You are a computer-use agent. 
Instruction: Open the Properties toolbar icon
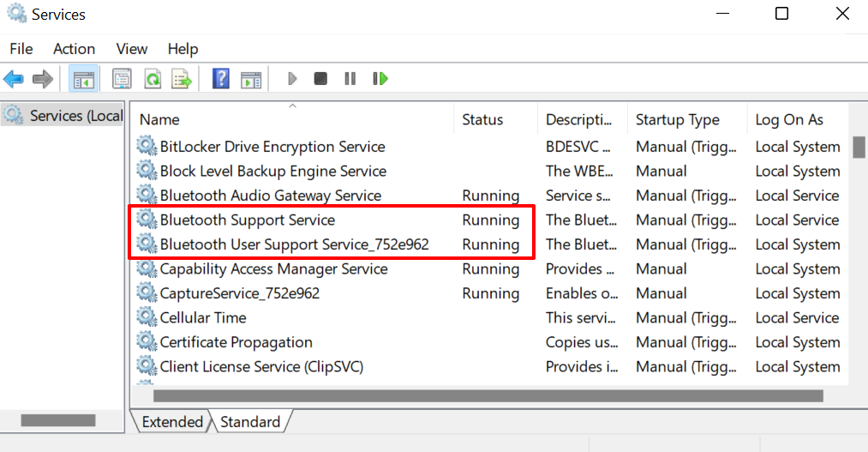click(x=122, y=79)
